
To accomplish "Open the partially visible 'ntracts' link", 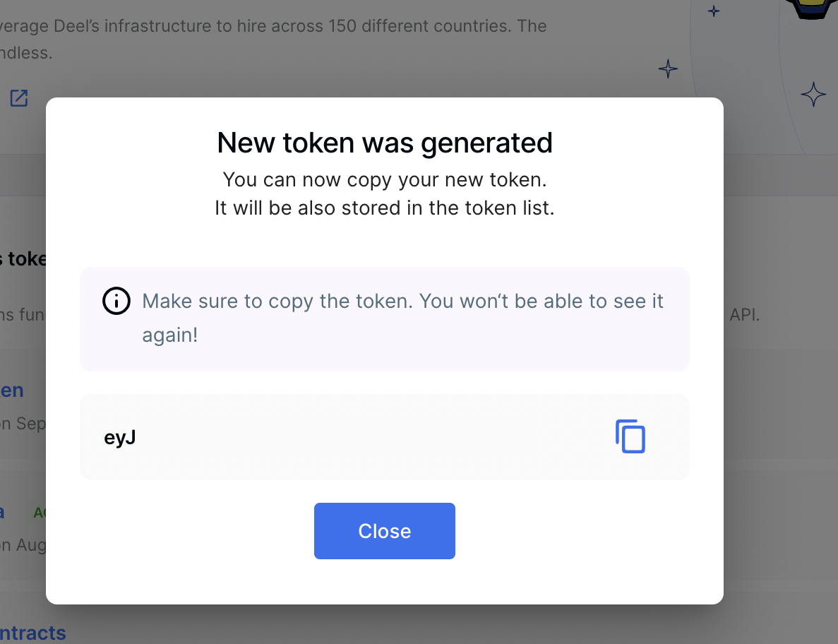I will tap(33, 633).
